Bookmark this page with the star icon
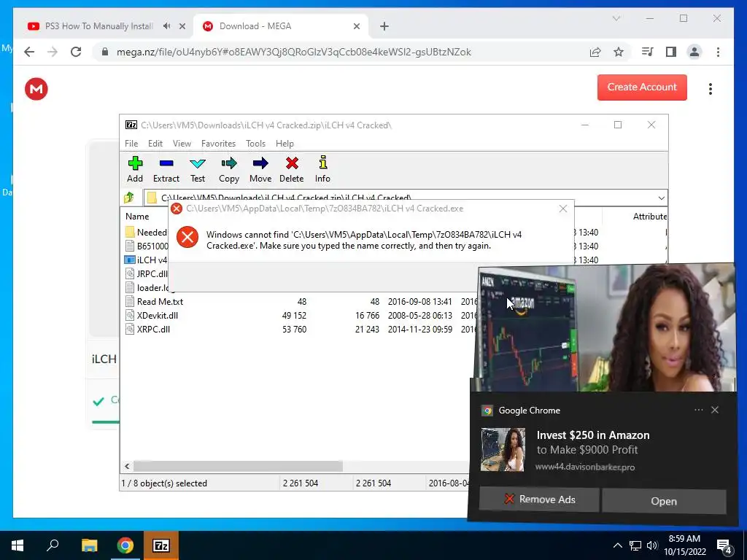 [619, 52]
